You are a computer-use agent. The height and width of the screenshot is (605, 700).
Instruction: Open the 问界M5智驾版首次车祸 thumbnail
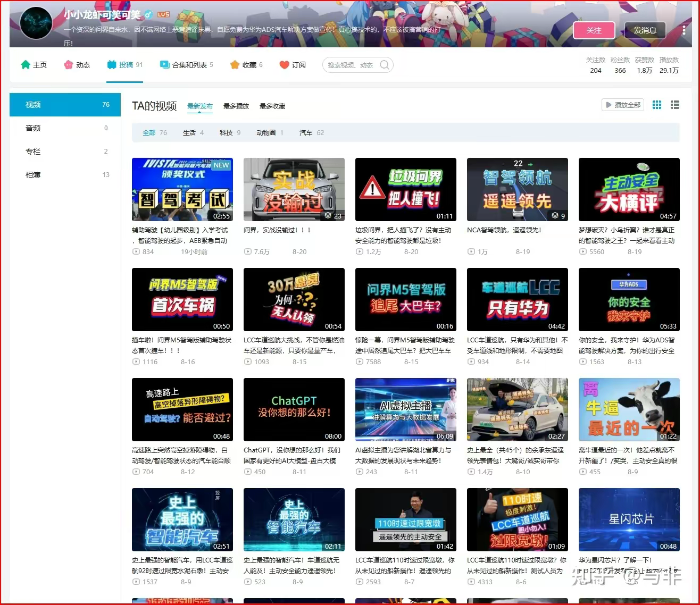tap(182, 299)
